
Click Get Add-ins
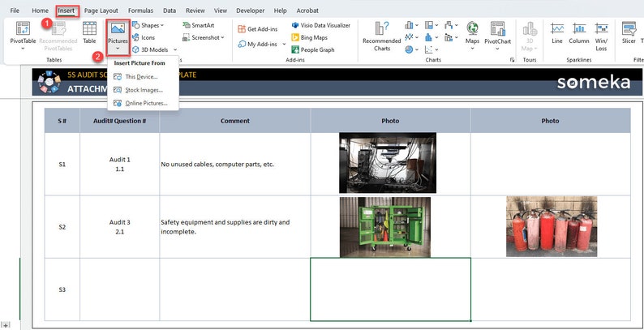click(258, 29)
